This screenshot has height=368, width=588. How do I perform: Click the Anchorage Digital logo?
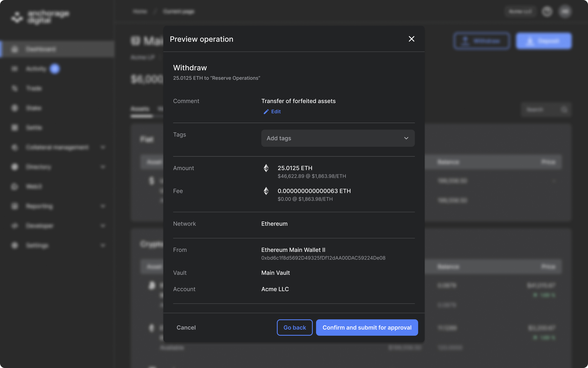tap(40, 17)
